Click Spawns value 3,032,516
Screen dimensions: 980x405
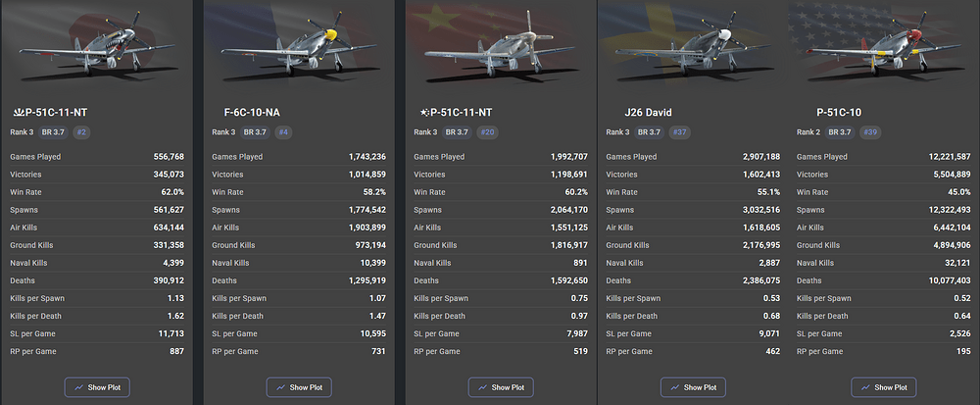point(760,210)
